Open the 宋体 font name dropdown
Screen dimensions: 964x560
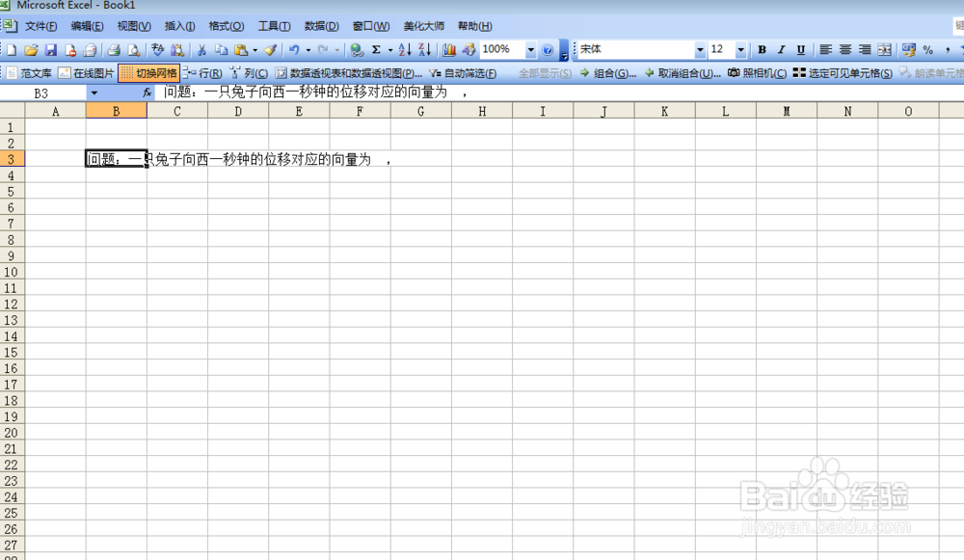[700, 50]
